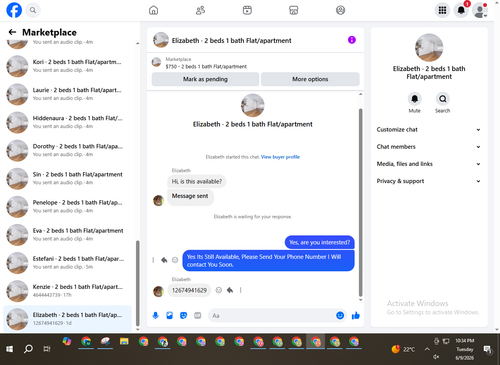Open the Friends icon in top navigation

click(200, 10)
